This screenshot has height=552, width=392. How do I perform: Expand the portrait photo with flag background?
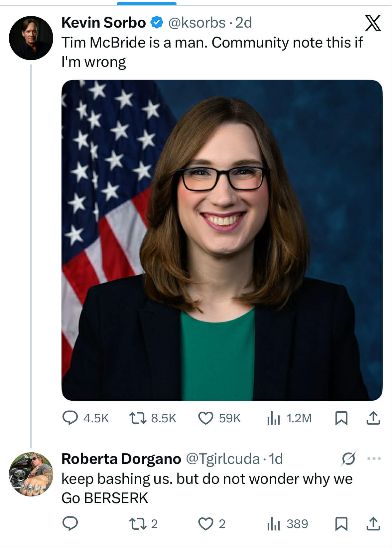coord(222,240)
